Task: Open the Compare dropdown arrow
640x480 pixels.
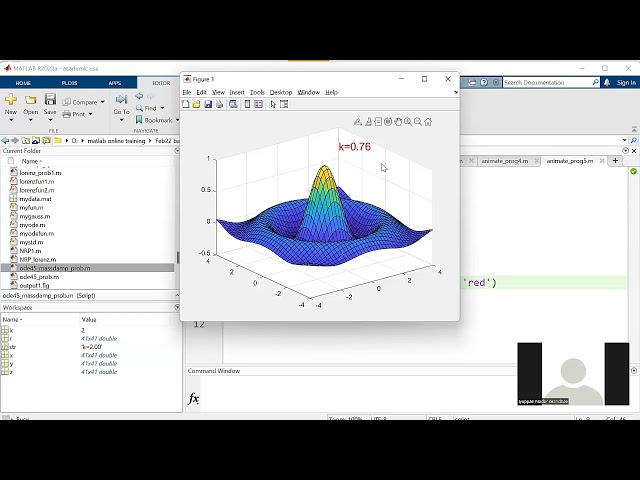Action: click(x=103, y=102)
